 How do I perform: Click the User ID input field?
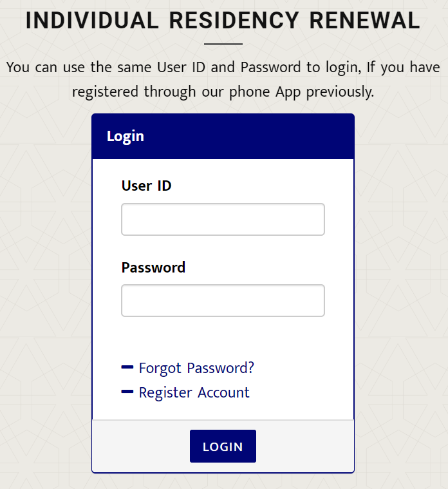[223, 219]
